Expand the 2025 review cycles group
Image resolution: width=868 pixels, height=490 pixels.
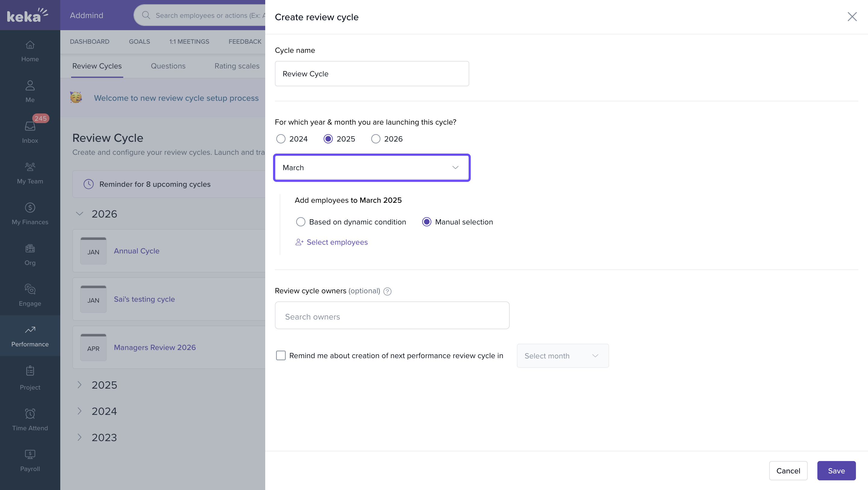pyautogui.click(x=80, y=385)
